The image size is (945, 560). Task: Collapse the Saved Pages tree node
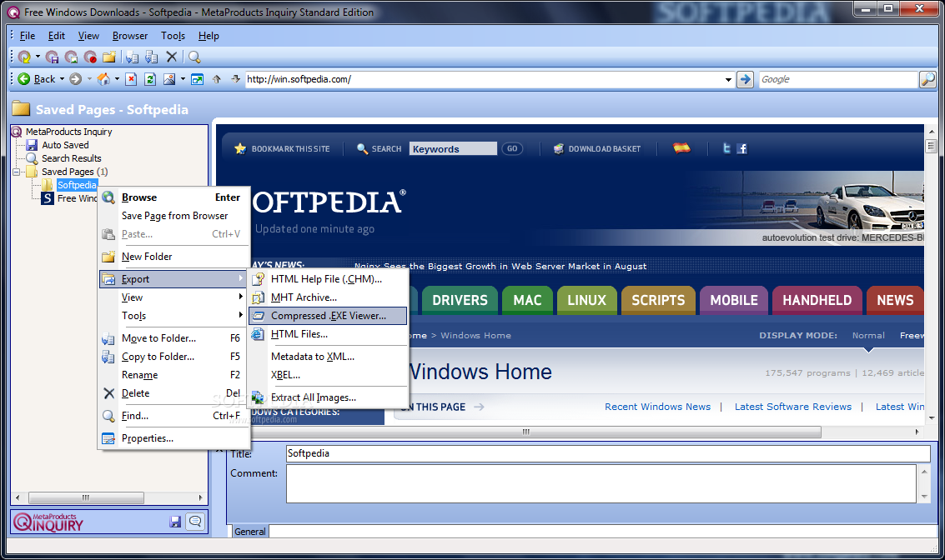[17, 172]
